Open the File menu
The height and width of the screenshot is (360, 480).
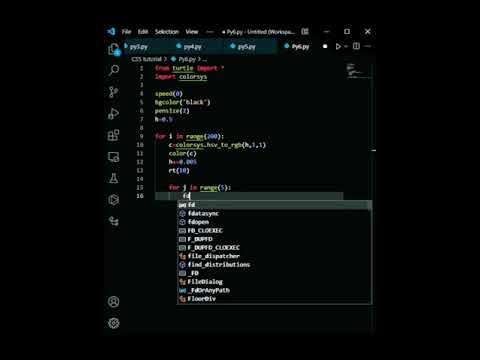point(126,32)
